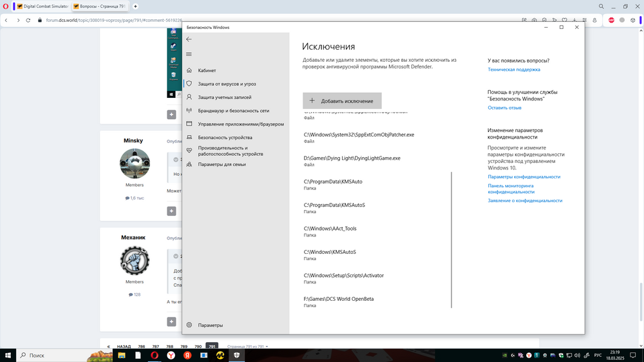This screenshot has width=644, height=362.
Task: Click the forum.dcs.world address bar
Action: click(114, 20)
